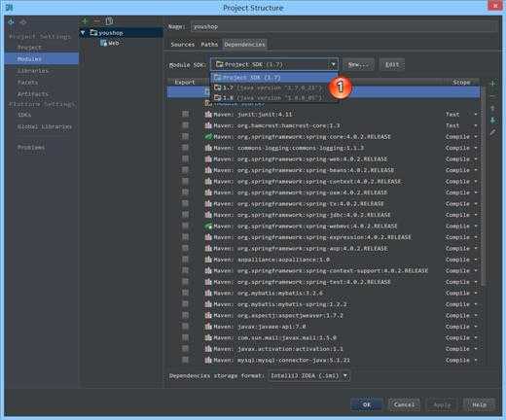The width and height of the screenshot is (506, 420).
Task: Click the junit library icon
Action: coord(208,115)
